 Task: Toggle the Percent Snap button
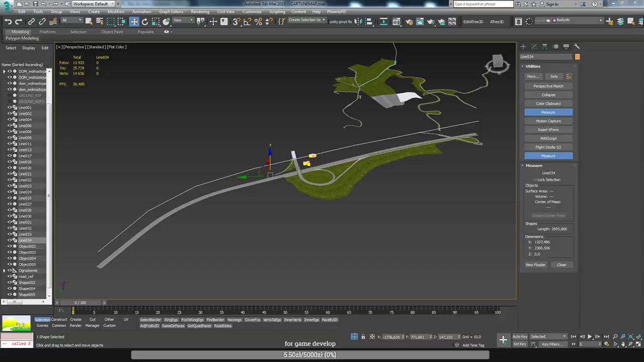(258, 22)
